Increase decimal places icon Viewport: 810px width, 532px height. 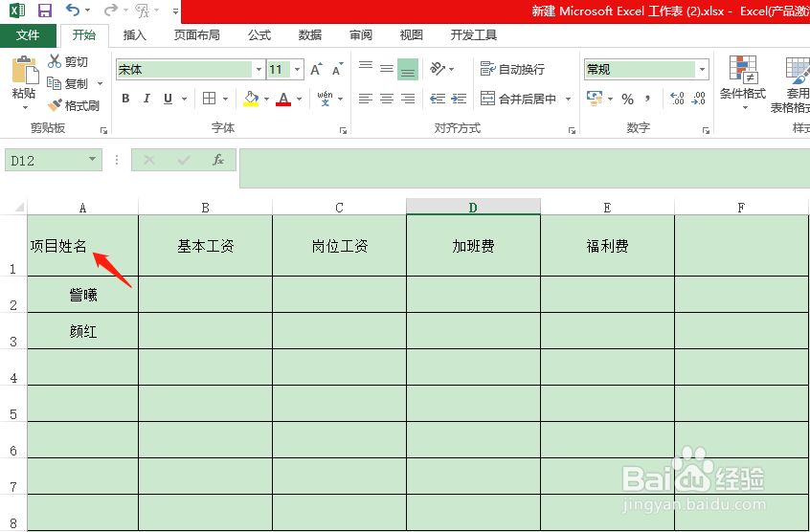click(677, 99)
